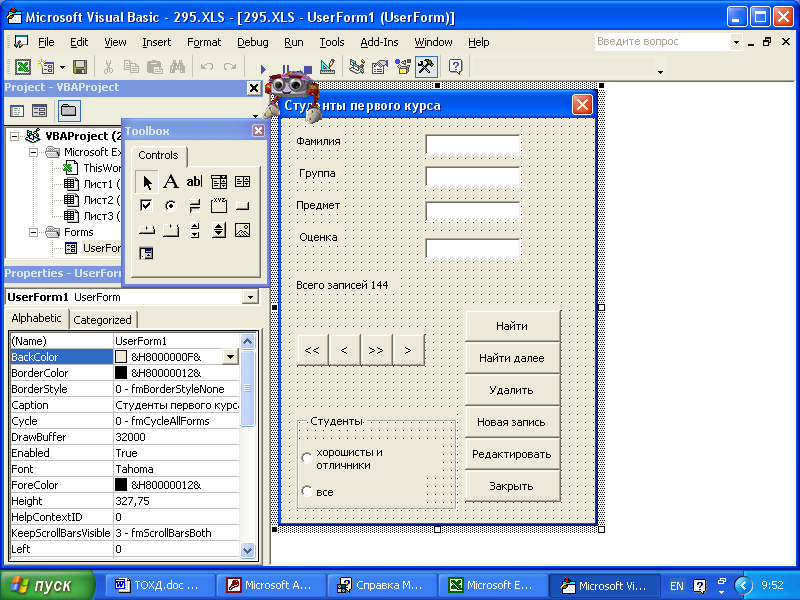
Task: Click Toggle Folders icon in Project panel
Action: coord(69,111)
